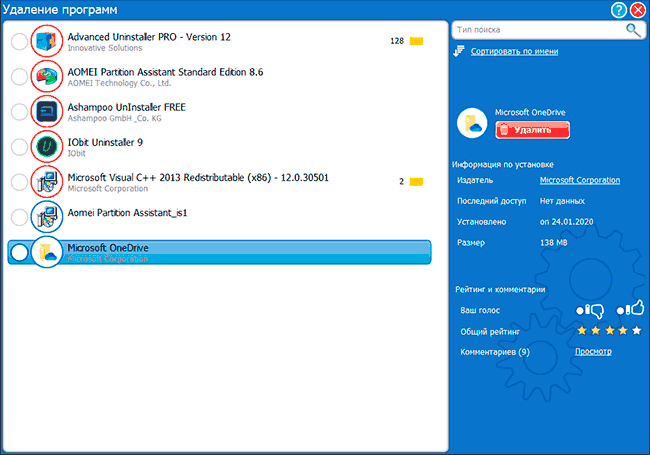Click the Advanced Uninstaller PRO program icon
Image resolution: width=650 pixels, height=455 pixels.
click(46, 41)
